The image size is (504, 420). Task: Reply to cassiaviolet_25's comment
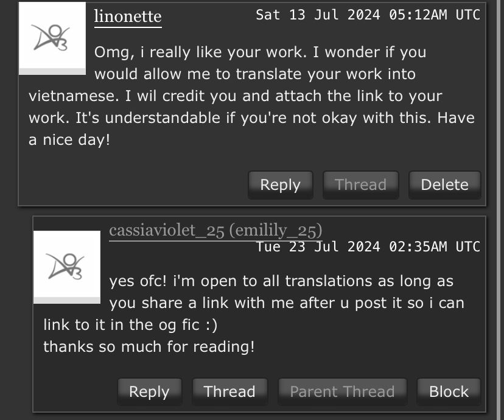[x=149, y=391]
